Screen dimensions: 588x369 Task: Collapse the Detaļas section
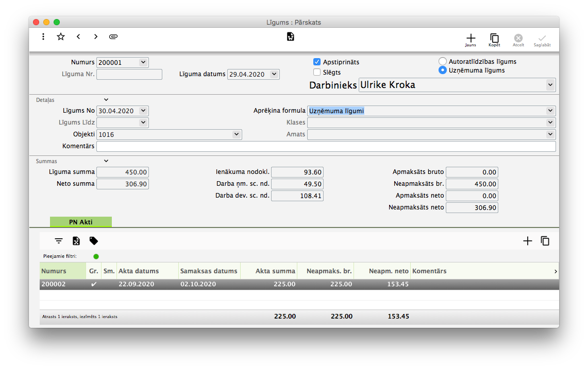106,100
